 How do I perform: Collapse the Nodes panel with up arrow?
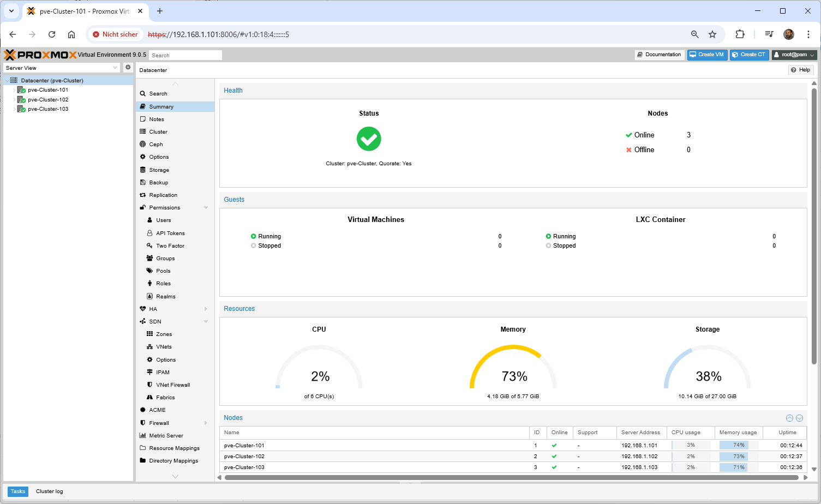[789, 418]
